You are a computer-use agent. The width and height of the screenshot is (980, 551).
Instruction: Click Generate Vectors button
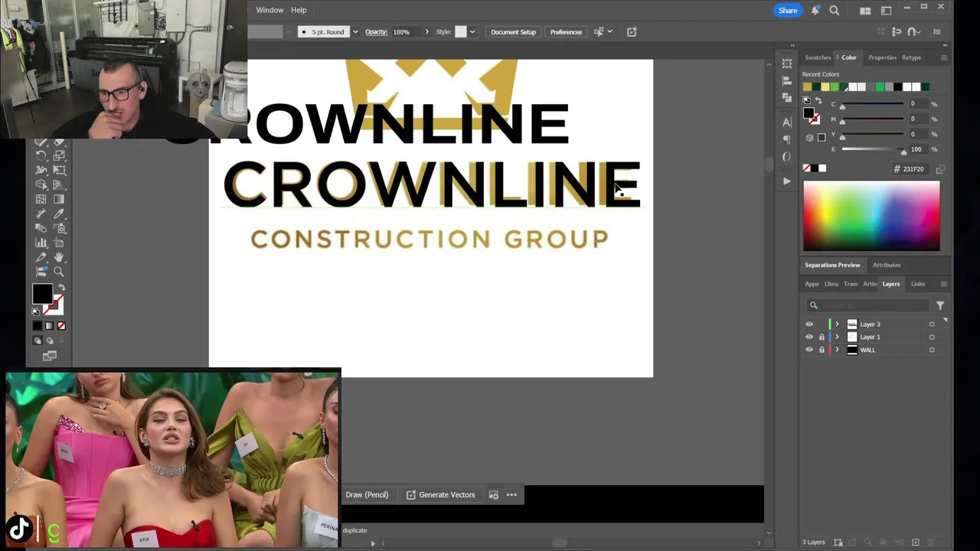tap(440, 495)
